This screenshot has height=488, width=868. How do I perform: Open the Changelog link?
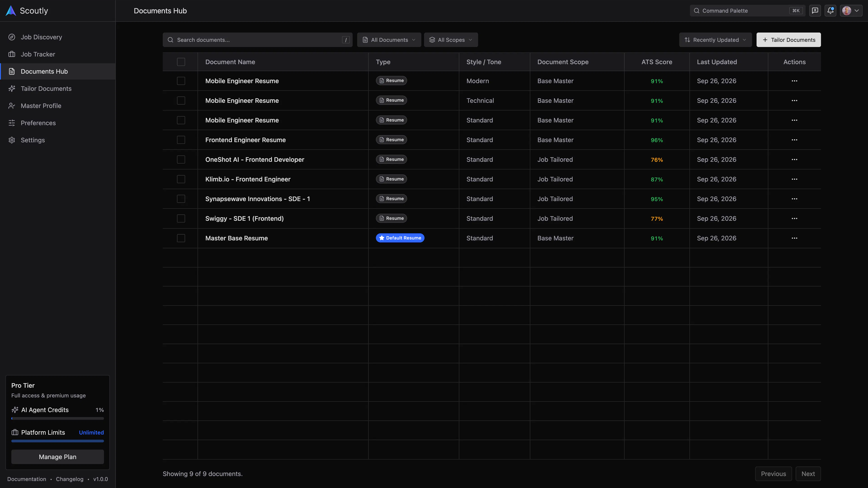pos(69,479)
